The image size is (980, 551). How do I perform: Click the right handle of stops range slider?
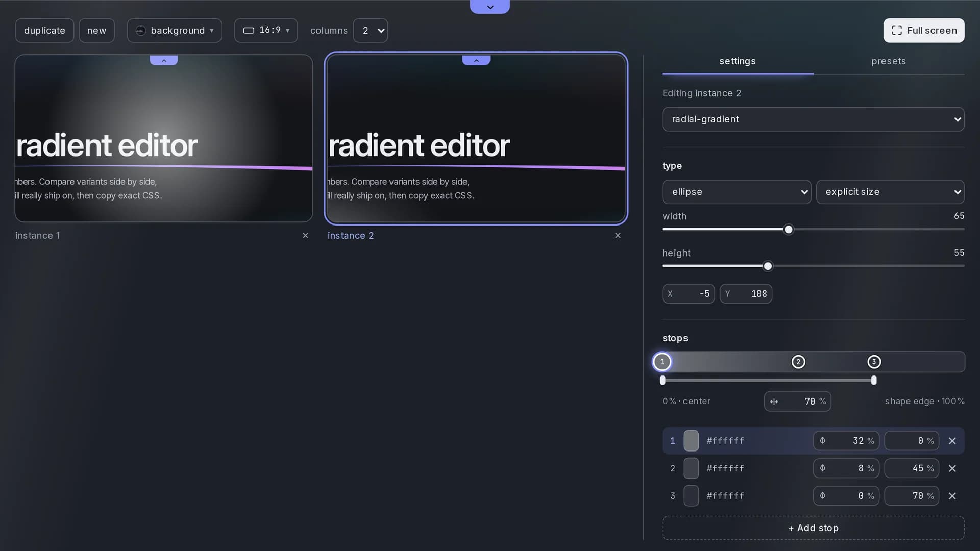click(x=874, y=380)
